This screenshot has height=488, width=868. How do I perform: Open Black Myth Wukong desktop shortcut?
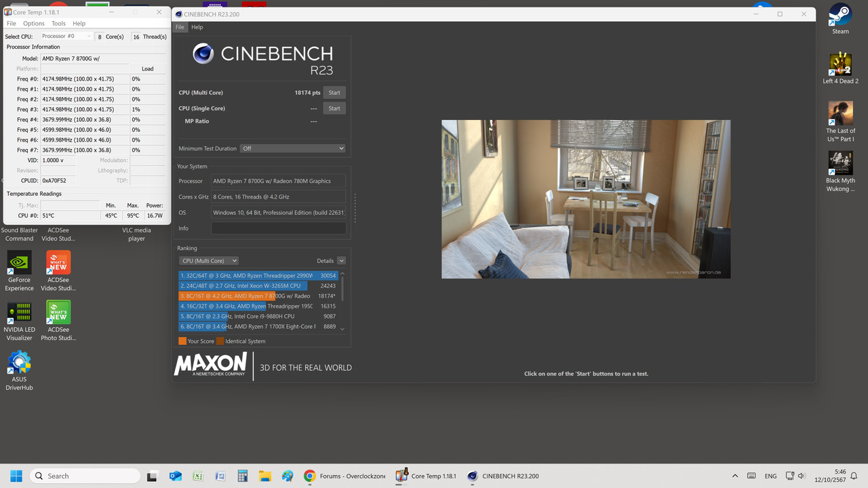coord(840,171)
